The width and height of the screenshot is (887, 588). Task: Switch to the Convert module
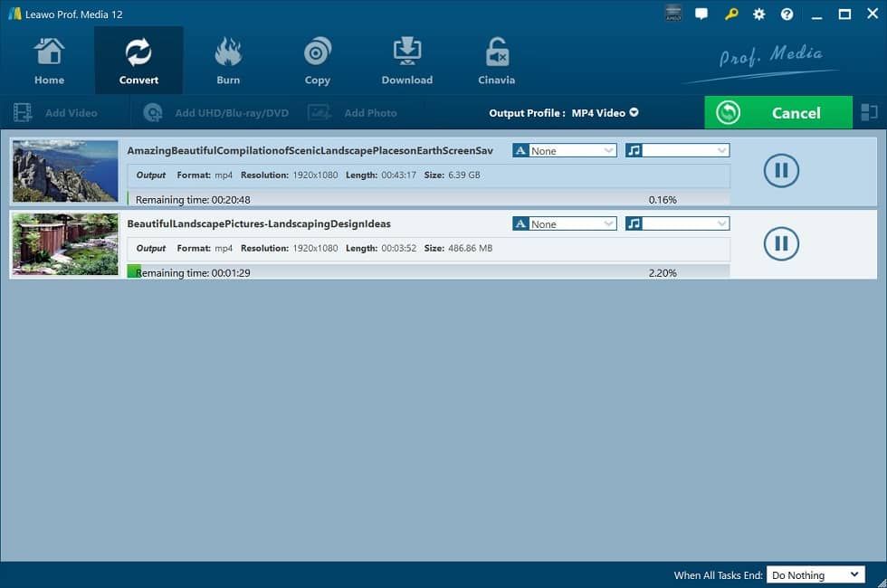pos(138,61)
